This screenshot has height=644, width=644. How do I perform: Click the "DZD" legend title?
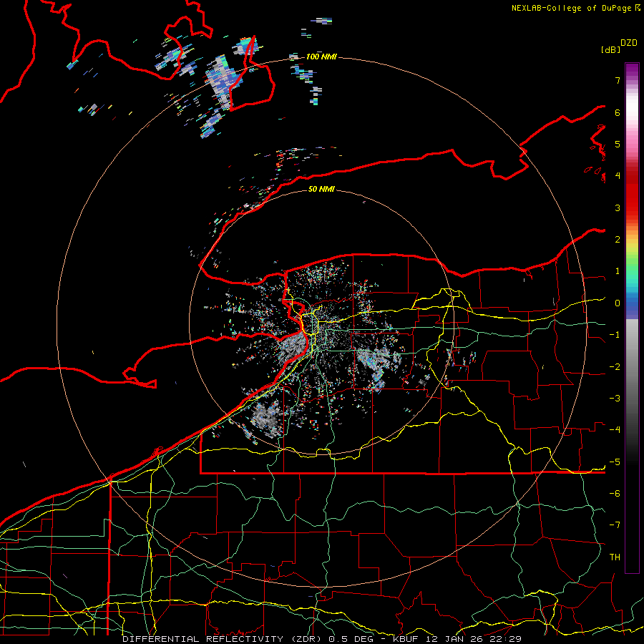pyautogui.click(x=629, y=43)
